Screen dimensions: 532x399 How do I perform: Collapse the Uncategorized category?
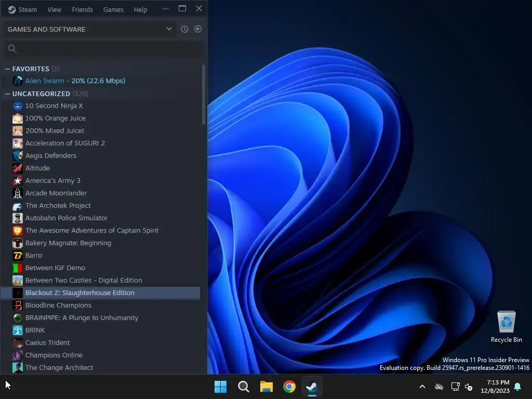[7, 94]
